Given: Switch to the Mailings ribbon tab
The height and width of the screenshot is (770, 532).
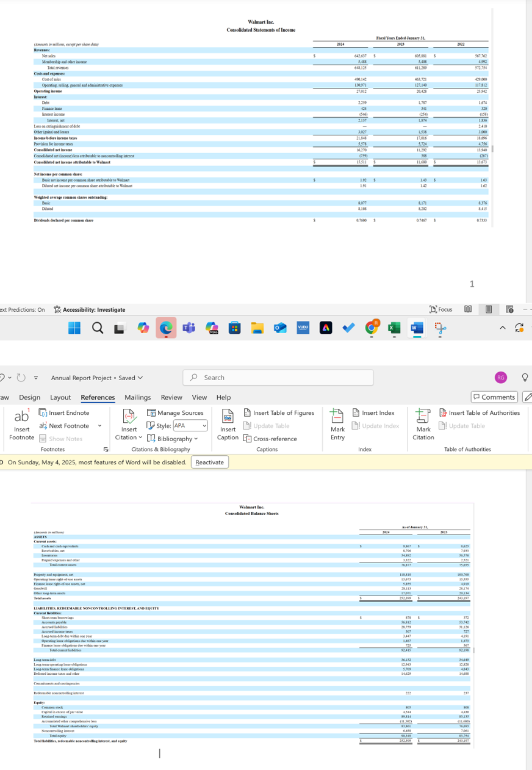Looking at the screenshot, I should tap(137, 397).
